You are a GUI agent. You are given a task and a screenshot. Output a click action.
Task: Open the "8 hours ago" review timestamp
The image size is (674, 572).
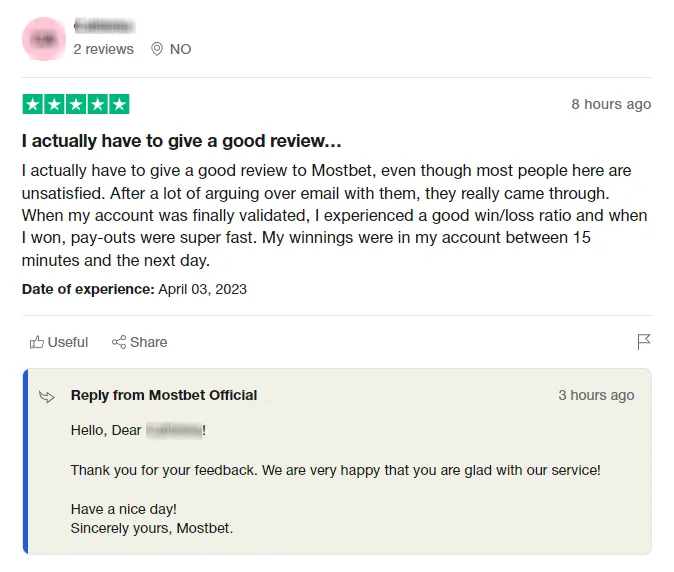[x=610, y=104]
